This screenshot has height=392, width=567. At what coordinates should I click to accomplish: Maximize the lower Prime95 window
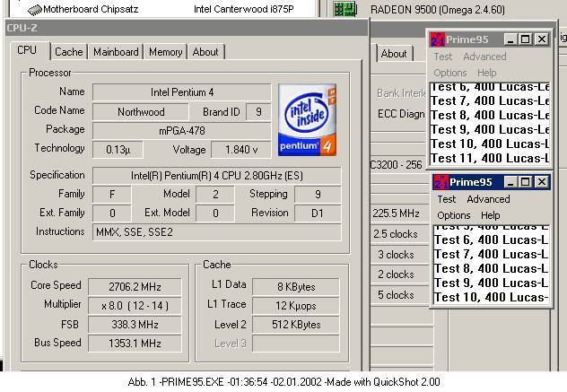coord(525,182)
